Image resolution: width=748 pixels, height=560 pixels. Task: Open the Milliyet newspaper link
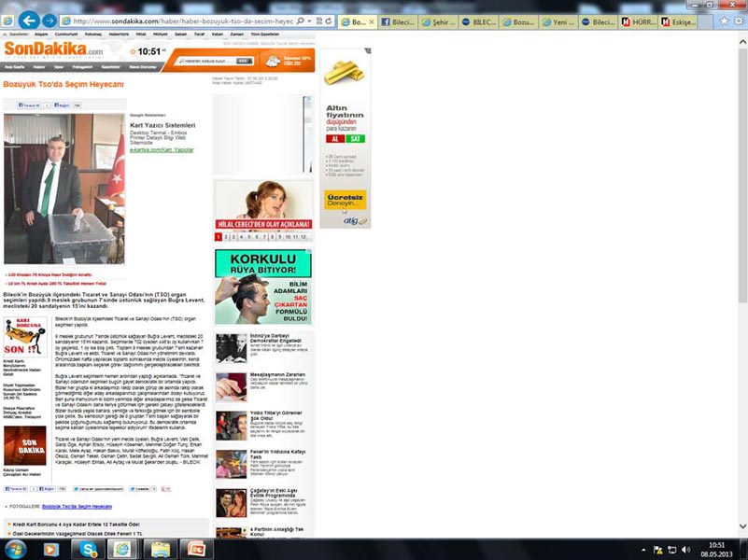click(161, 35)
